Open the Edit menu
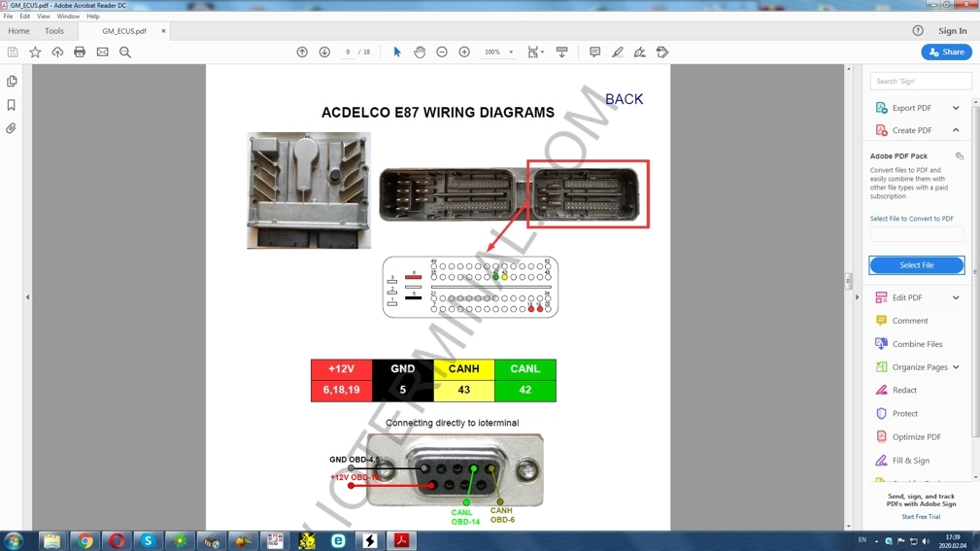 point(24,17)
